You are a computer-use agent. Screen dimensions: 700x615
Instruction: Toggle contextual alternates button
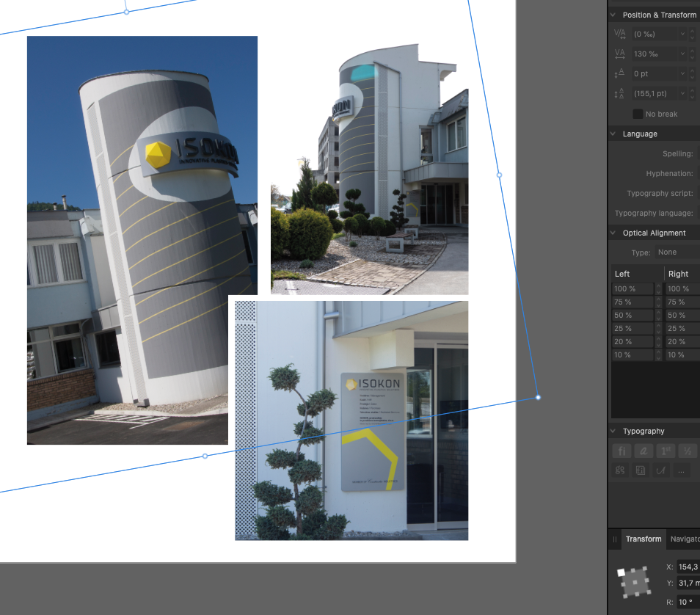pyautogui.click(x=644, y=451)
